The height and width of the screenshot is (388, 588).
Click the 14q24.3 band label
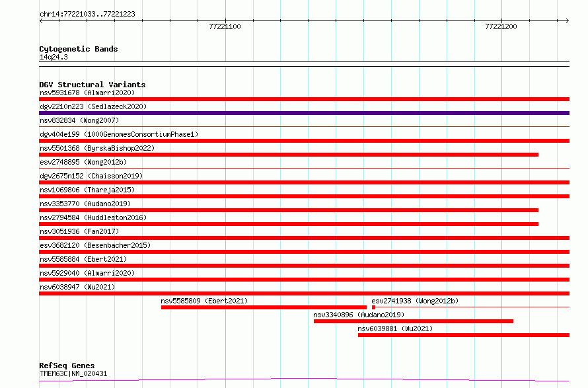pyautogui.click(x=54, y=57)
